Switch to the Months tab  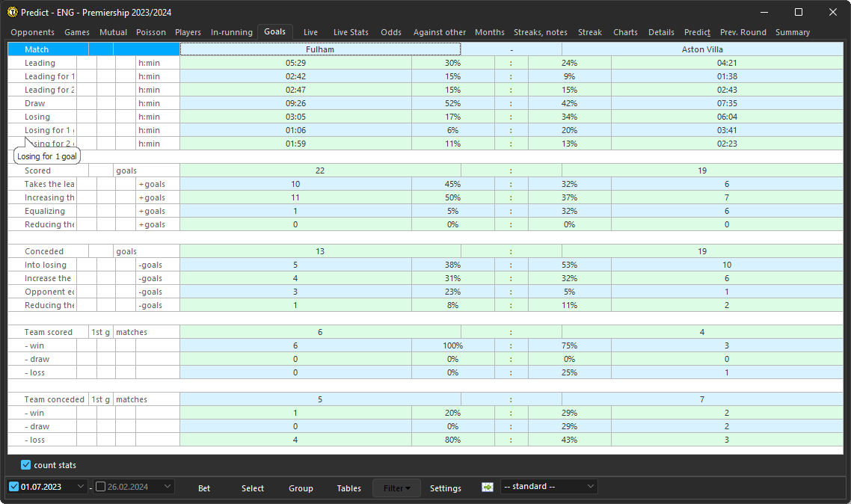[489, 32]
